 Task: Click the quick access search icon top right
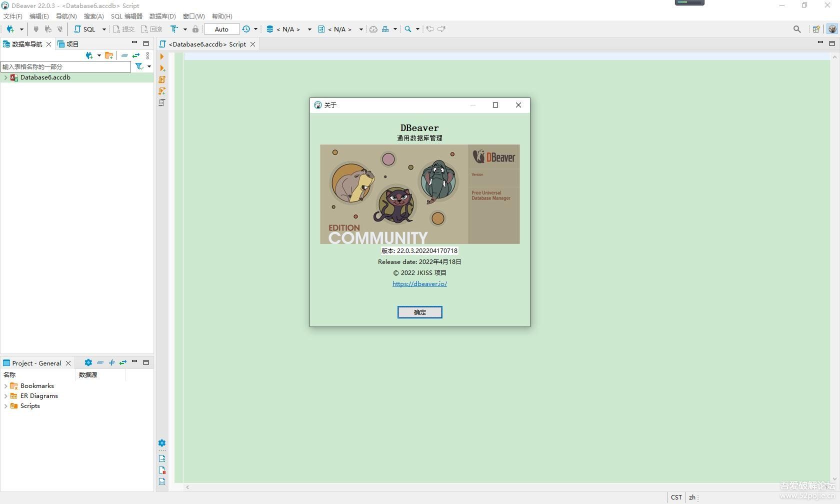pos(797,29)
